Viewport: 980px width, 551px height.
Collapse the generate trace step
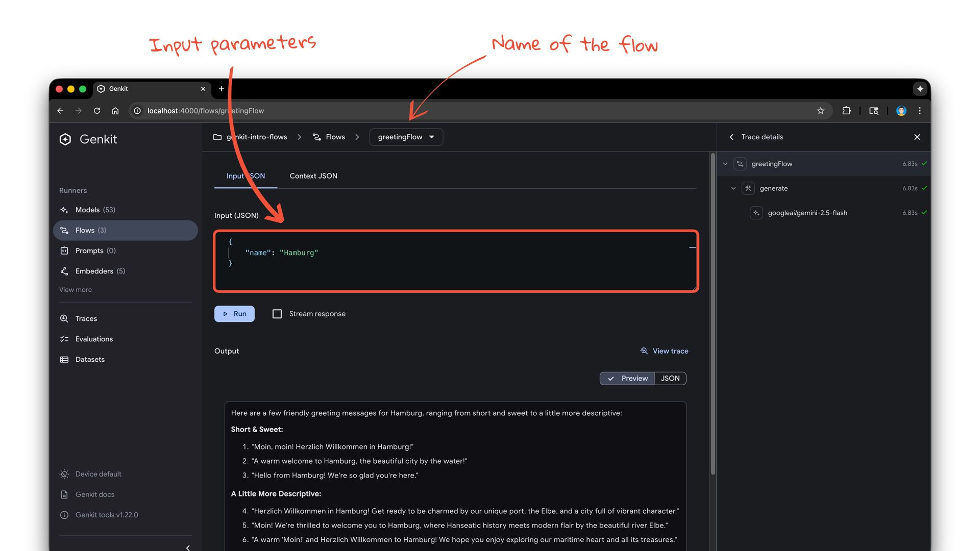coord(733,188)
